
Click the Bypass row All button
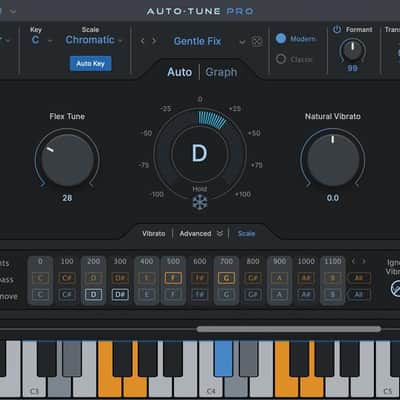[359, 278]
